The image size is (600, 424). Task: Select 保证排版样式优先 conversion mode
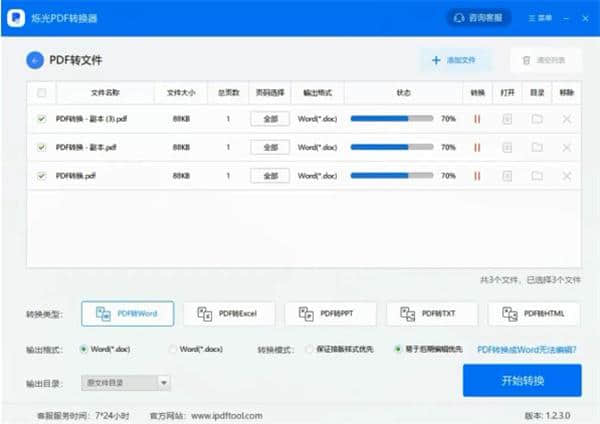coord(309,350)
